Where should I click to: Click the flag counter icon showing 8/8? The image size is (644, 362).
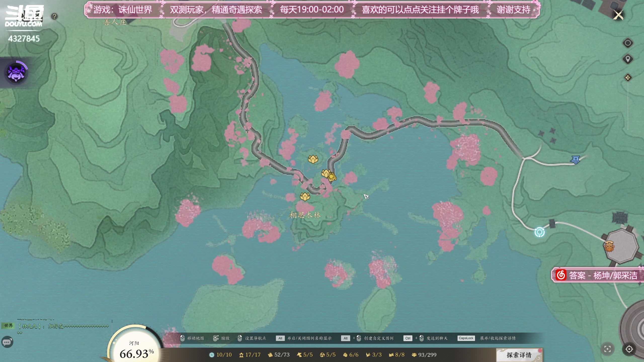point(391,355)
